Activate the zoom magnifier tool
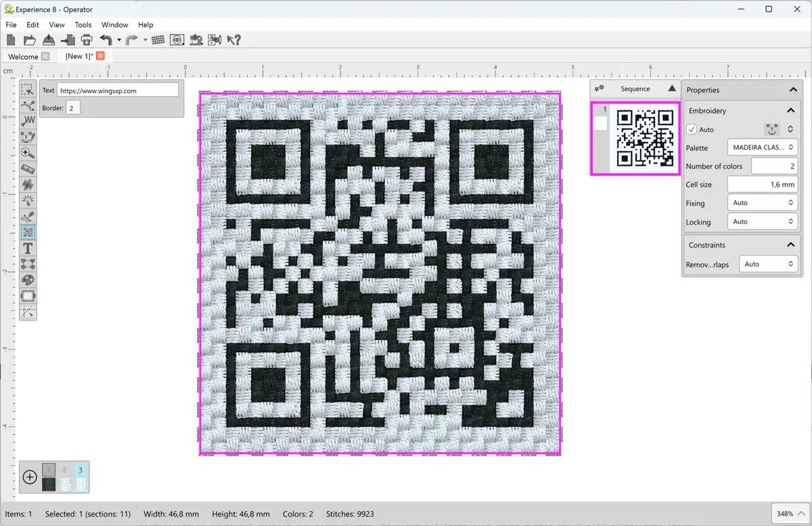The height and width of the screenshot is (526, 812). point(28,153)
